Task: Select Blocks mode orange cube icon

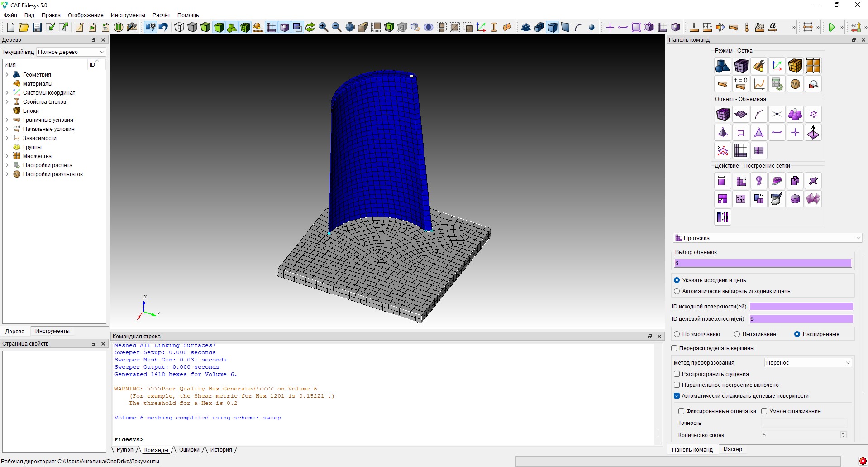Action: [x=795, y=66]
